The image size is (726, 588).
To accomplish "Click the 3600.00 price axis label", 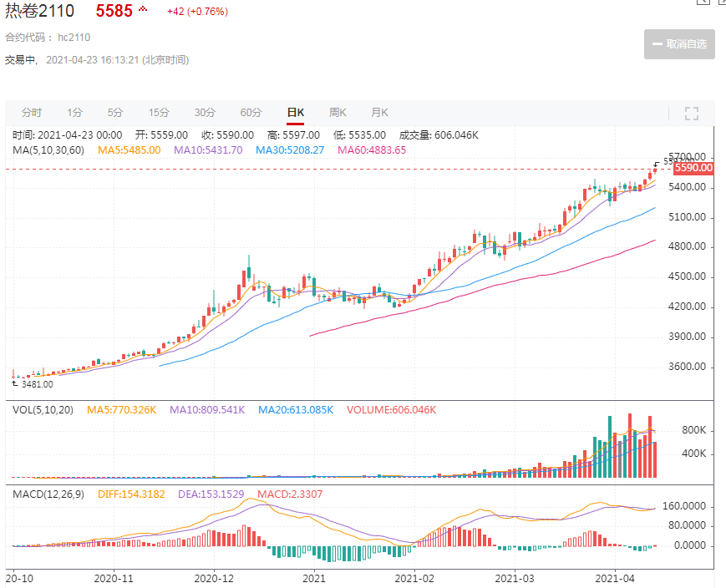I will [x=687, y=367].
